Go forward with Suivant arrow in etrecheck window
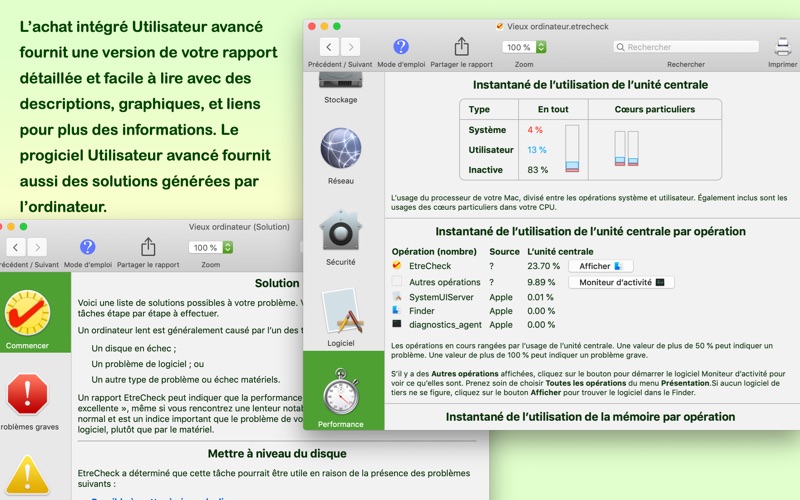The height and width of the screenshot is (500, 800). pyautogui.click(x=351, y=47)
